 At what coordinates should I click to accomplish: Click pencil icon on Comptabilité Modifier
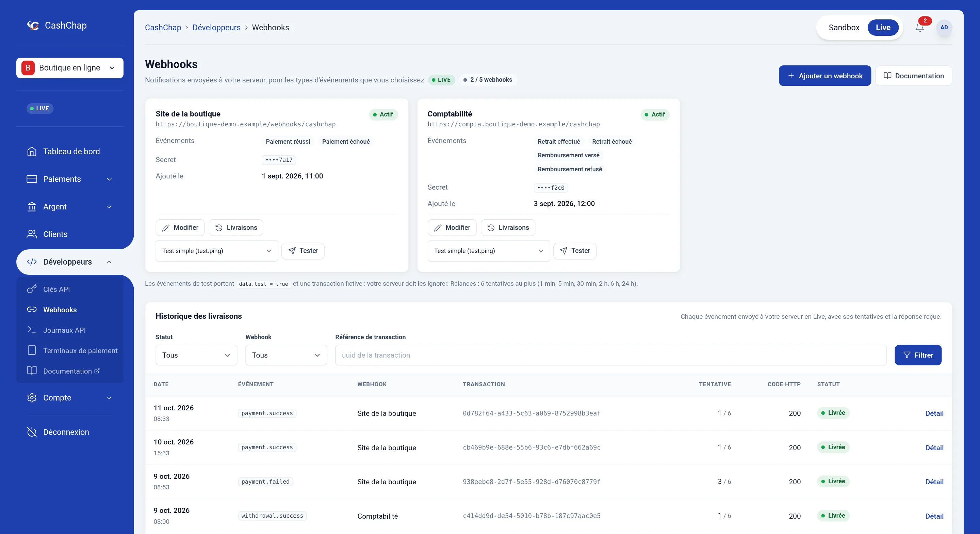(x=438, y=228)
